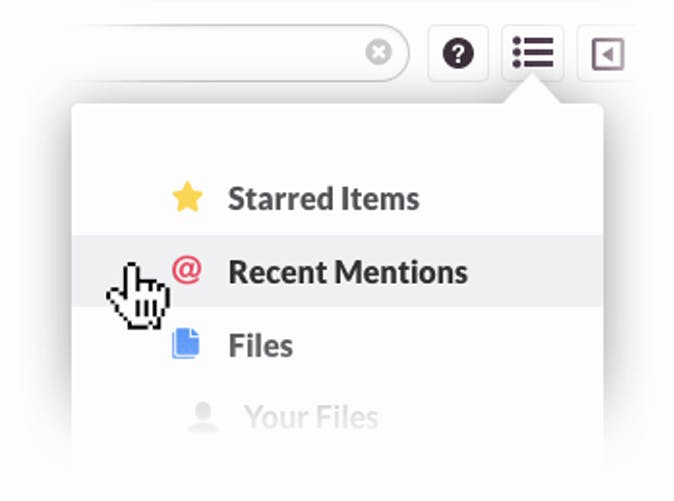
Task: Click the 'Starred' text label
Action: (x=281, y=199)
